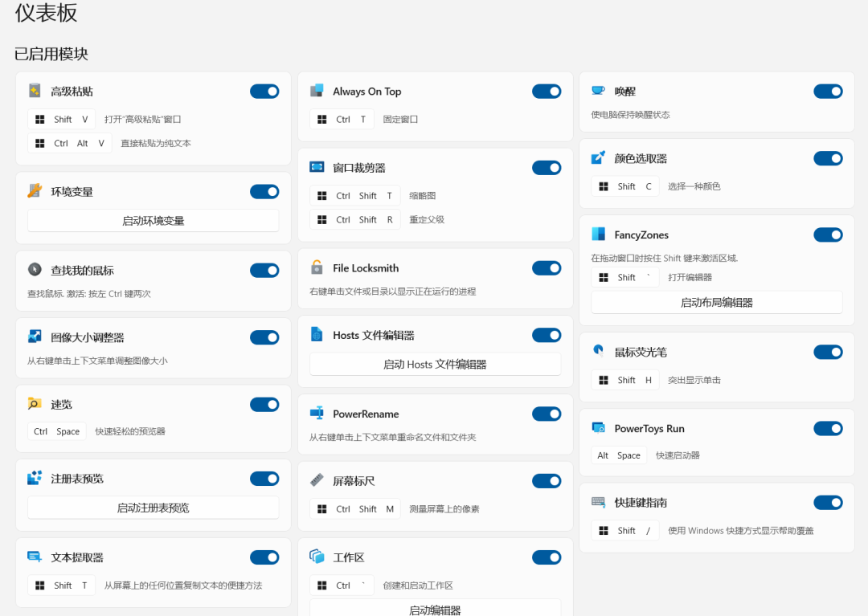Click the 启动编辑器 button under 工作区
Image resolution: width=868 pixels, height=616 pixels.
click(435, 608)
